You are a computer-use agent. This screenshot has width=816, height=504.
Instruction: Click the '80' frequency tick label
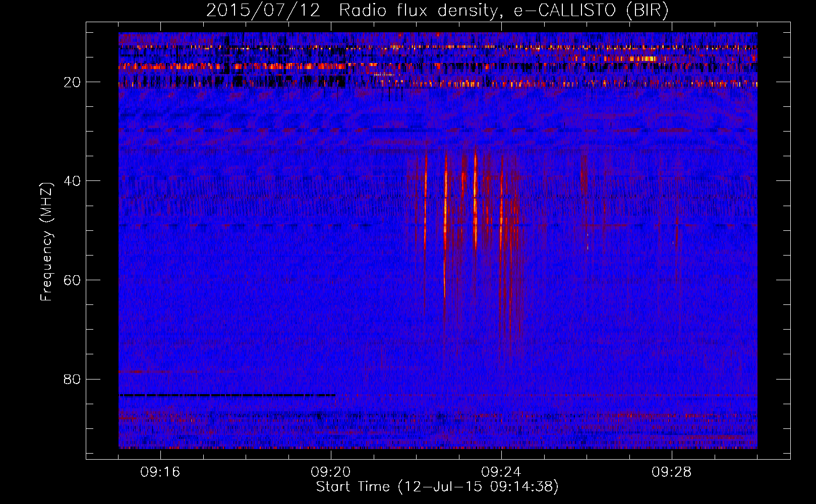pos(73,379)
